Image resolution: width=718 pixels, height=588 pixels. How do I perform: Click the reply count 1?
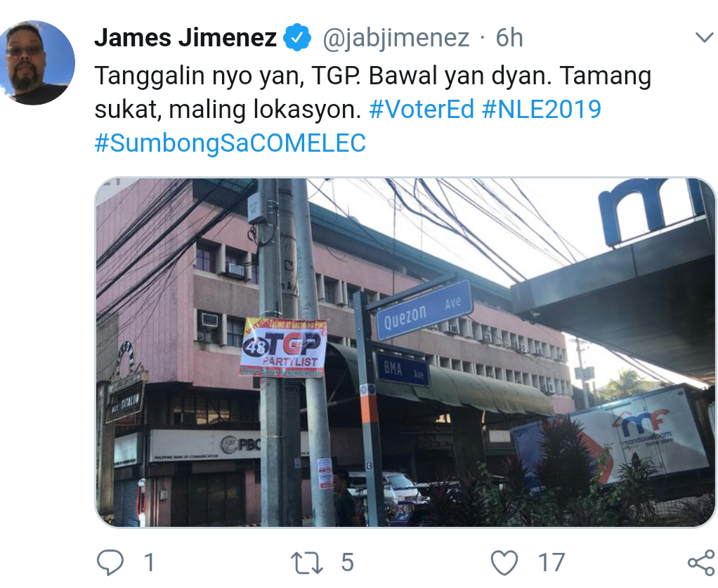tap(149, 562)
